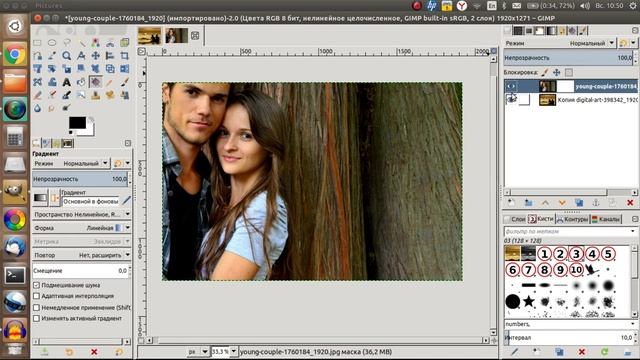This screenshot has width=640, height=360.
Task: Select the Paintbrush tool in toolbox
Action: pyautogui.click(x=124, y=82)
